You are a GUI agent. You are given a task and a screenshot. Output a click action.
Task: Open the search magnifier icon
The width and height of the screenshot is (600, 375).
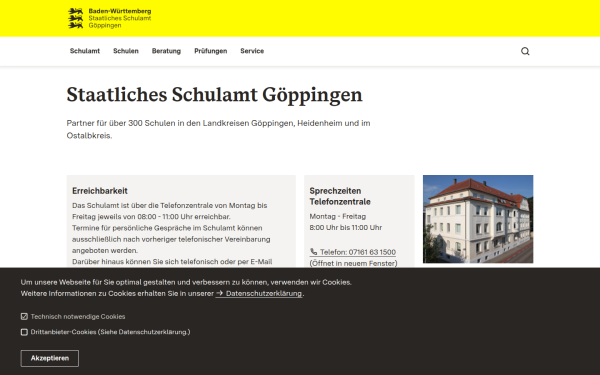point(525,51)
